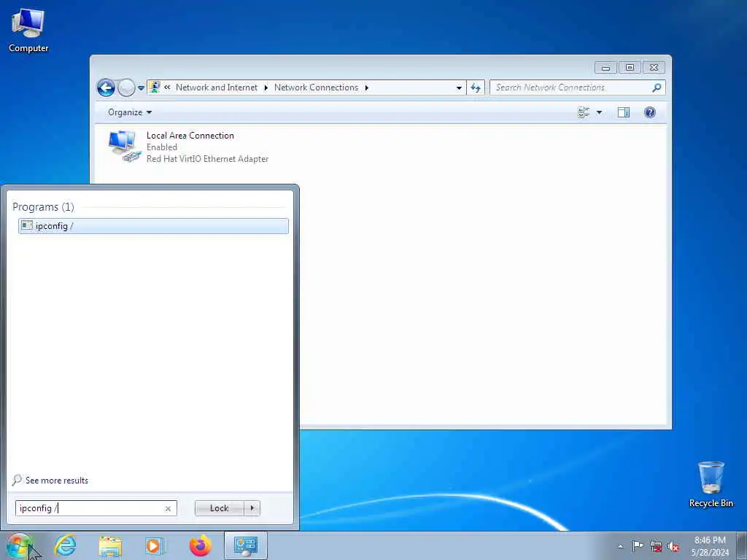The height and width of the screenshot is (560, 747).
Task: Select Network Connections taskbar button
Action: tap(246, 545)
